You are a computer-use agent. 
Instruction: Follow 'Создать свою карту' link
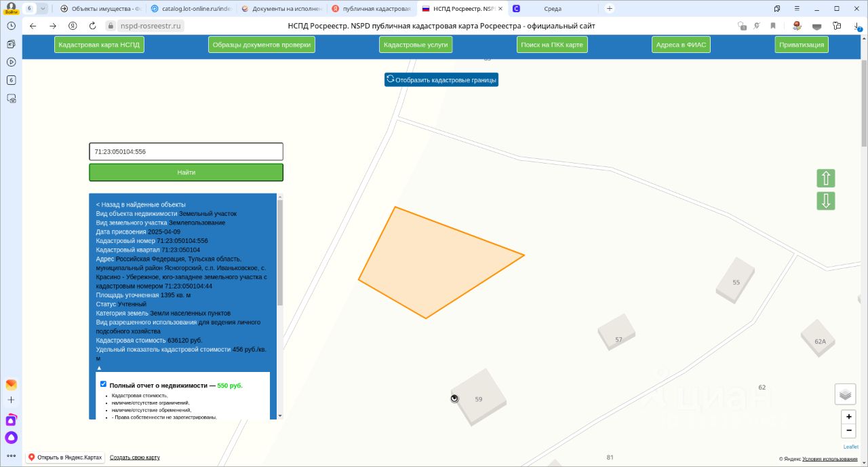[x=135, y=457]
